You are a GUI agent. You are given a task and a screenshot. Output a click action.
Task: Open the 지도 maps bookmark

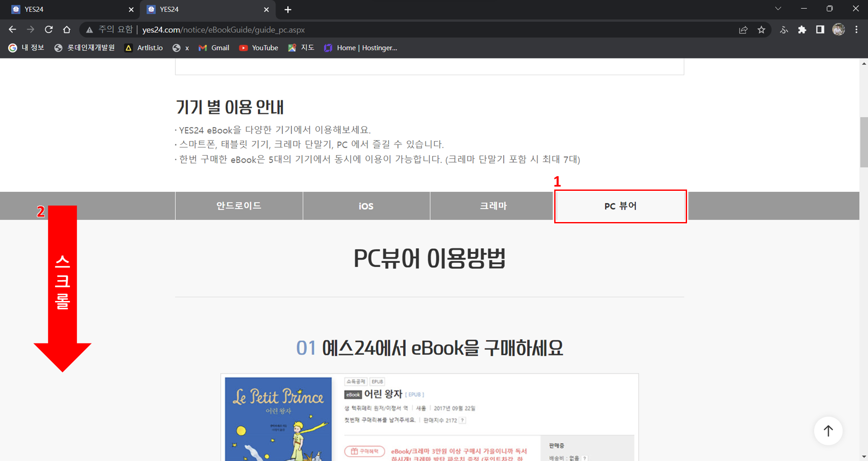point(301,48)
